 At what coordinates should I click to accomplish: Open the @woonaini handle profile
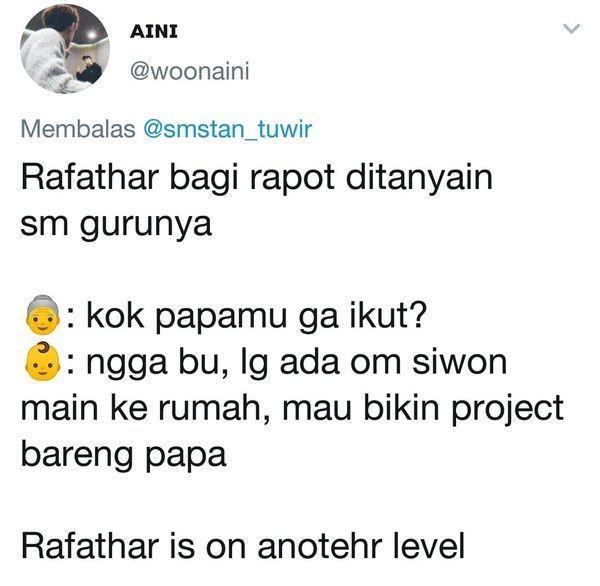pyautogui.click(x=190, y=71)
